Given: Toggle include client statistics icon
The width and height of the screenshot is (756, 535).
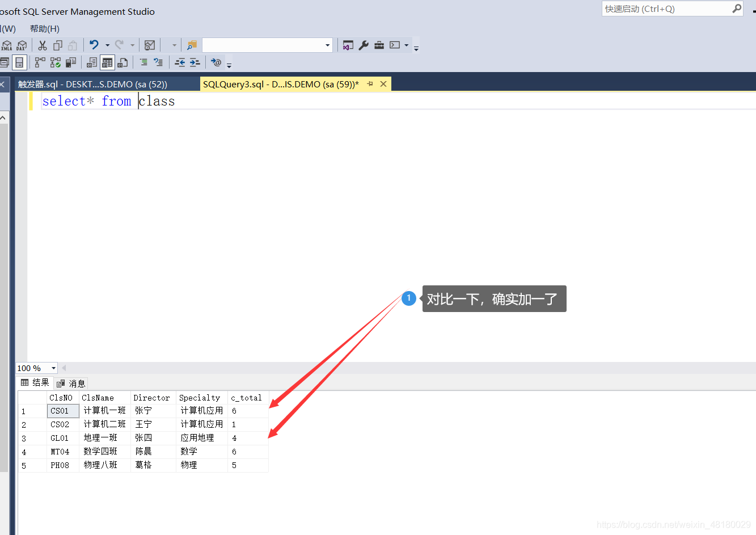Looking at the screenshot, I should (71, 62).
